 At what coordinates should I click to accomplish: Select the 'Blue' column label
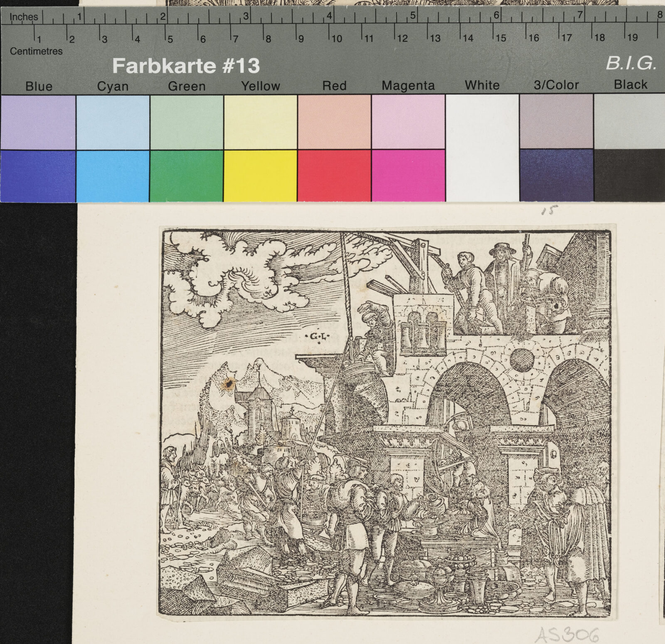pos(39,86)
